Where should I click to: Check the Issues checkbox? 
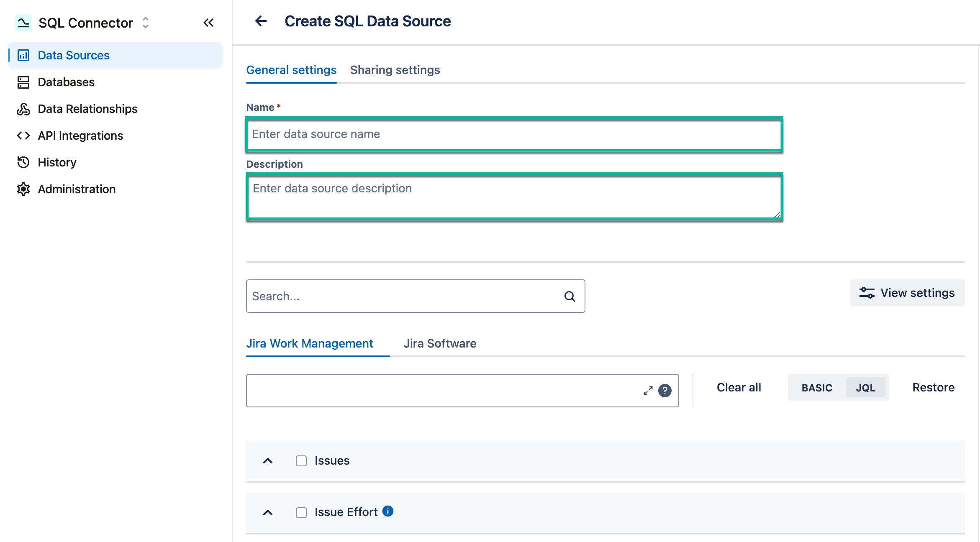pos(301,460)
